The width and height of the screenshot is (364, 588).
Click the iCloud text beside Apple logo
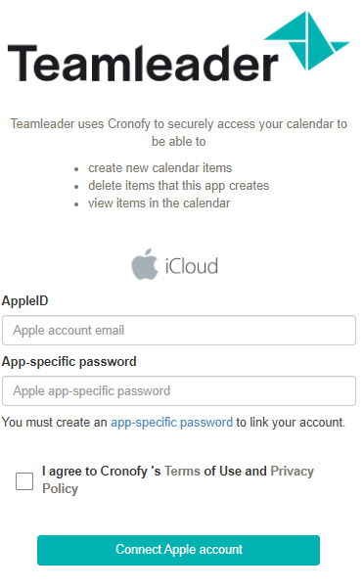[x=191, y=266]
